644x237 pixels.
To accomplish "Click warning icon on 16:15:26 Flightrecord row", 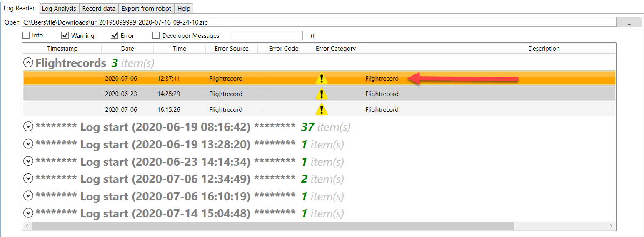I will (x=321, y=110).
